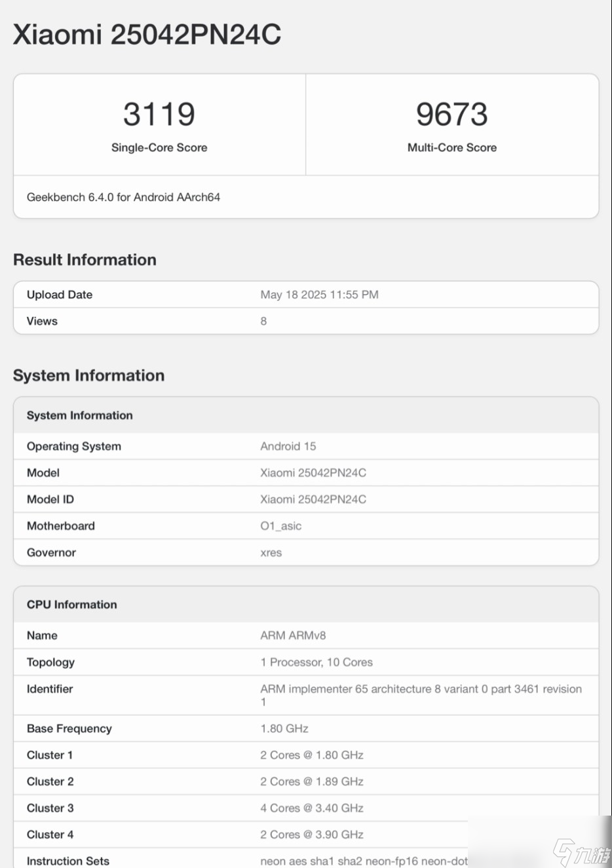Screen dimensions: 612x868
Task: Click the Upload Date value
Action: (319, 295)
